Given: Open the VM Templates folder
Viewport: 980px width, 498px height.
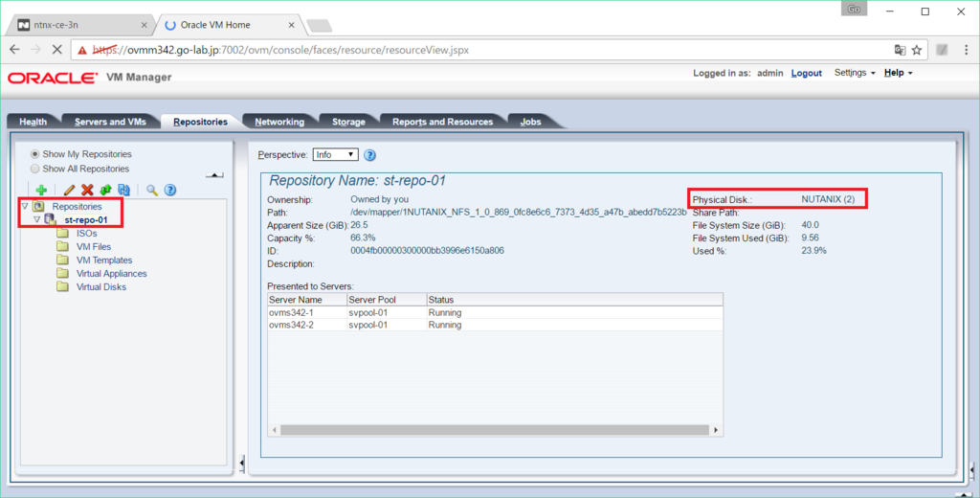Looking at the screenshot, I should (104, 260).
